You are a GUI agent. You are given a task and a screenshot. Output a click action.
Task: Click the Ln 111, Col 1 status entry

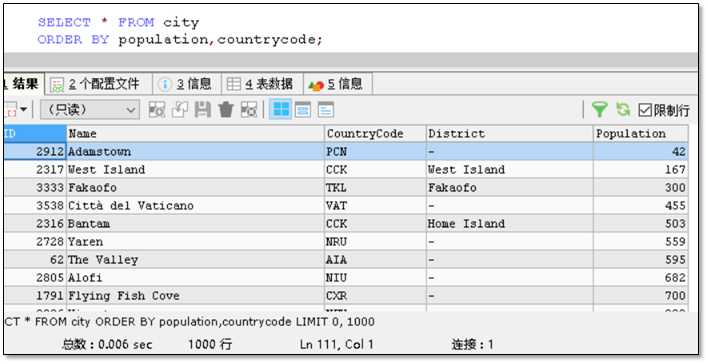click(336, 345)
